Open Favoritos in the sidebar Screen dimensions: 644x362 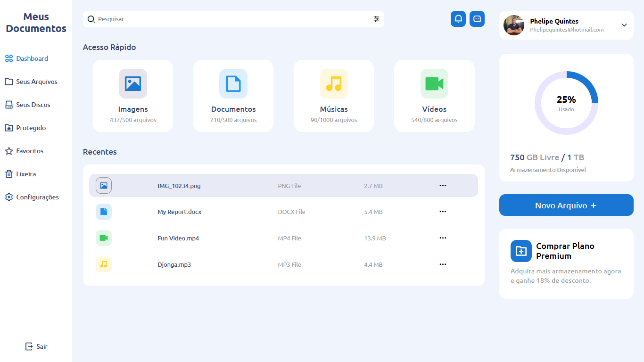pyautogui.click(x=29, y=151)
